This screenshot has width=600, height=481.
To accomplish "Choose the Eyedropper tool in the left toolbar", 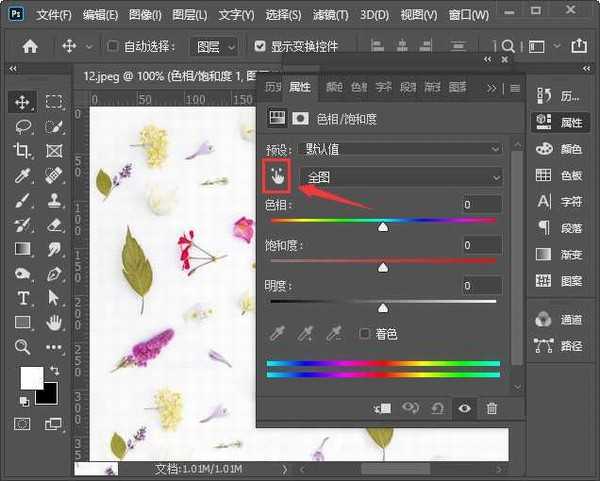I will click(22, 175).
